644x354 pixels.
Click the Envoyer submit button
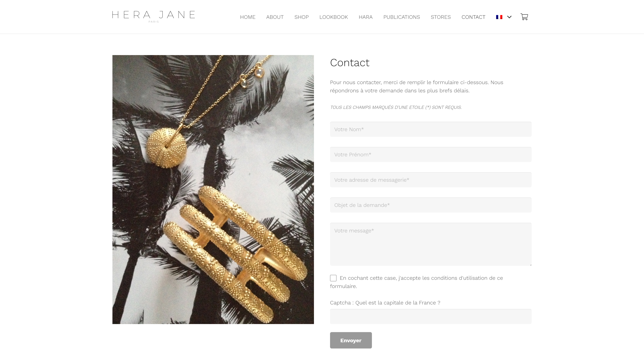click(x=351, y=340)
